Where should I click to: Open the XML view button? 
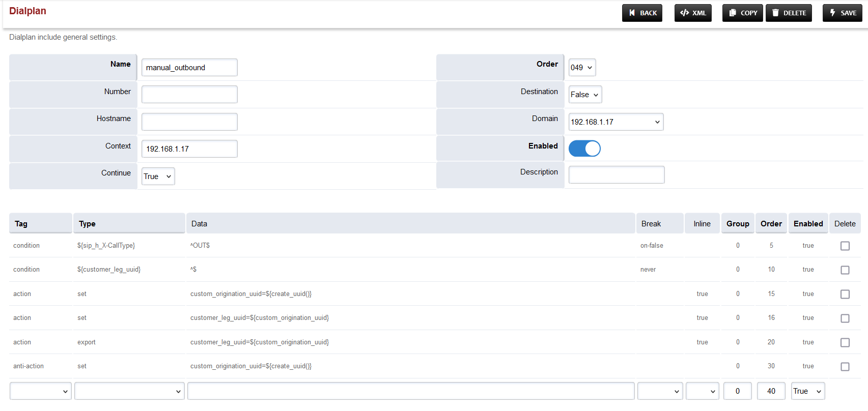point(693,13)
